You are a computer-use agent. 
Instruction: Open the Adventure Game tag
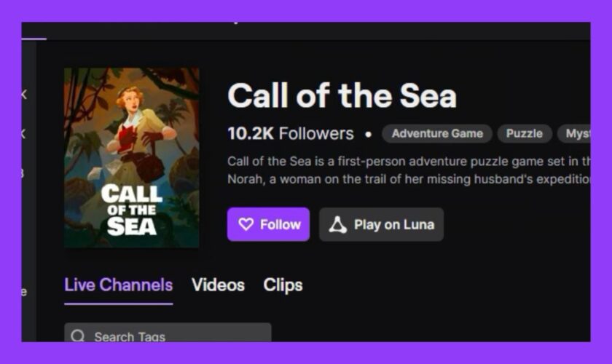(437, 133)
